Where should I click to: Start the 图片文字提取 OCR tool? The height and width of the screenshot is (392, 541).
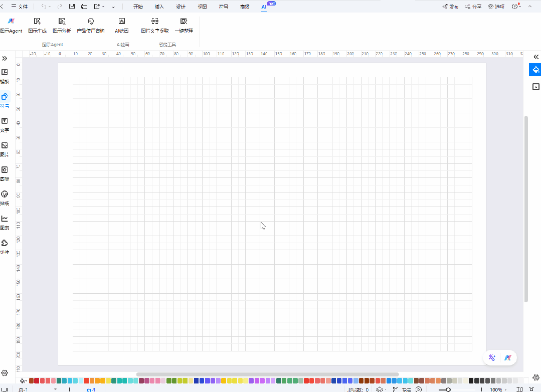tap(155, 26)
